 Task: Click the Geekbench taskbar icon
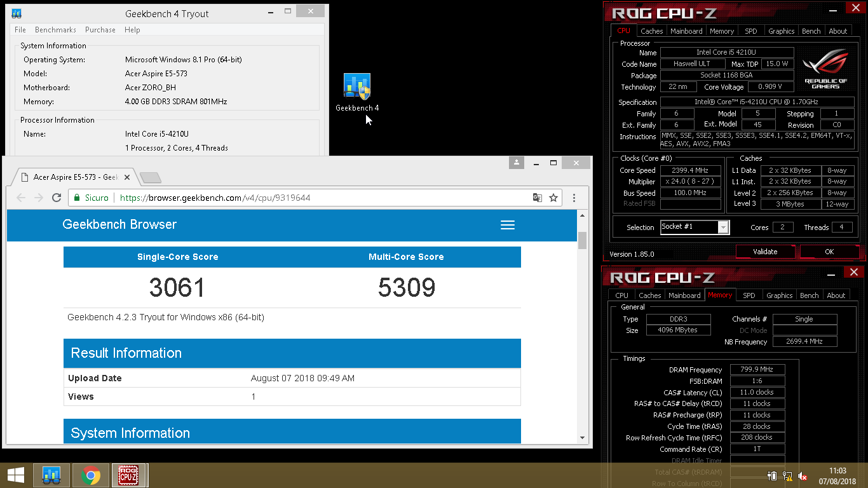pos(51,475)
